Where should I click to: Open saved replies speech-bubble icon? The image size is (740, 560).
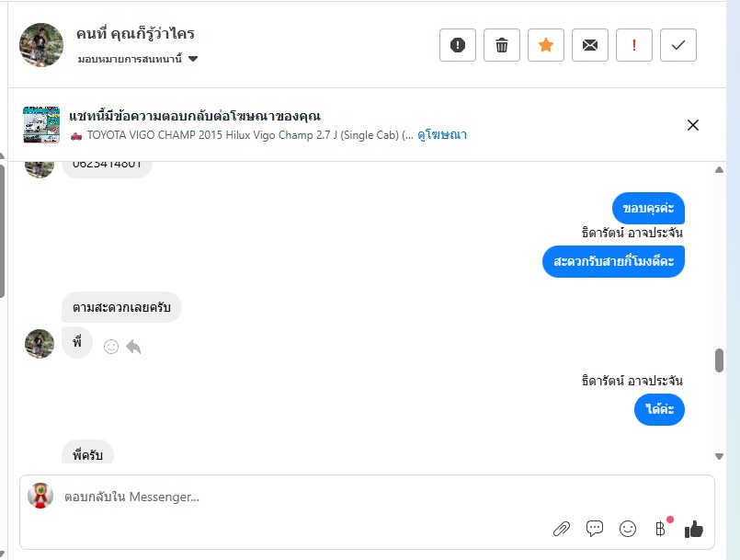[x=595, y=529]
